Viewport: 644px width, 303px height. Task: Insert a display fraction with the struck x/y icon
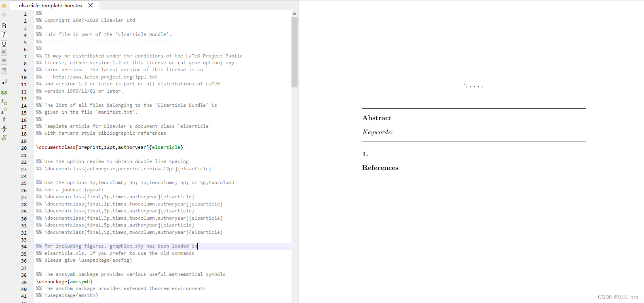pos(4,128)
